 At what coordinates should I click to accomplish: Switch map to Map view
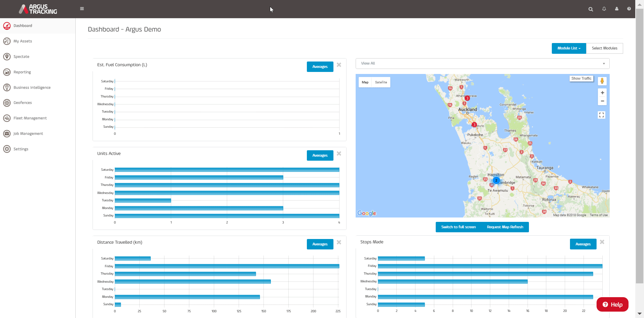365,82
